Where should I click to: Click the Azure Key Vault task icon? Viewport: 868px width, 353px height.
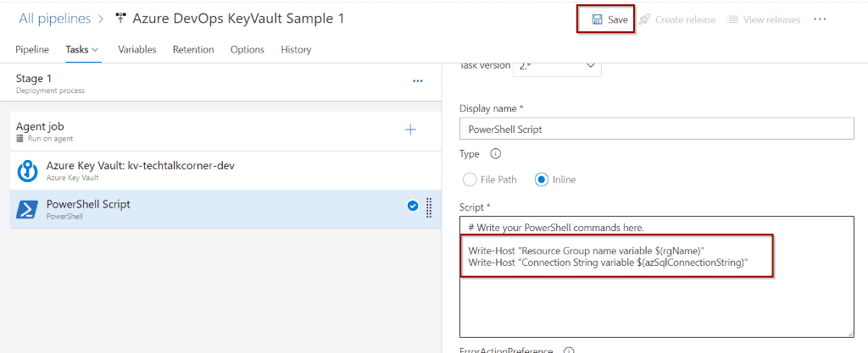26,171
